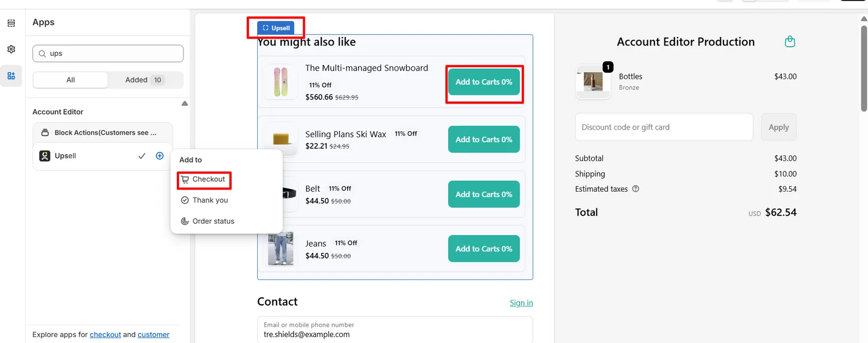Add Selling Plans Ski Wax to cart
This screenshot has width=868, height=343.
click(484, 139)
